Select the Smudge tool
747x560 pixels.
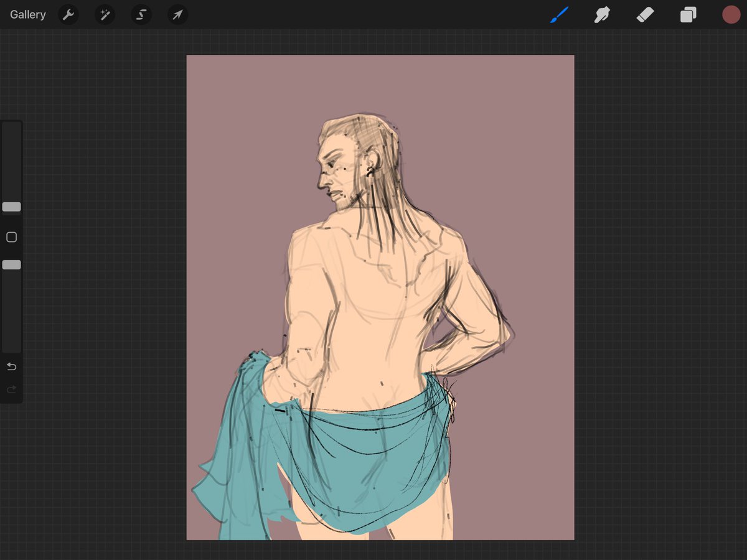click(601, 14)
